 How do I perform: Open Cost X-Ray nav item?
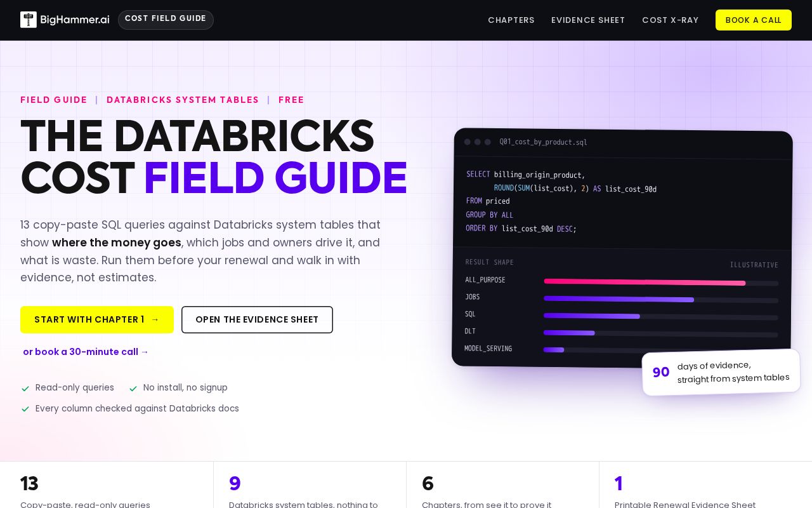pyautogui.click(x=671, y=20)
